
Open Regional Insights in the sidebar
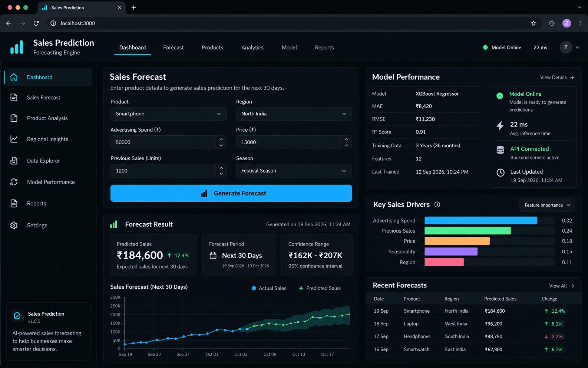pos(47,139)
